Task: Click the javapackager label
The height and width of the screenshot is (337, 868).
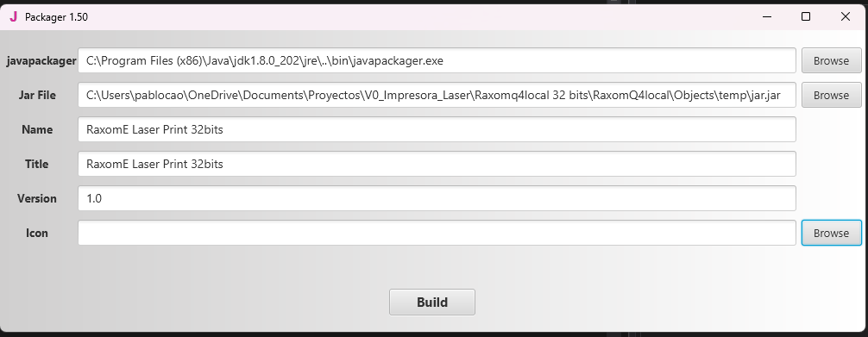Action: [x=41, y=61]
